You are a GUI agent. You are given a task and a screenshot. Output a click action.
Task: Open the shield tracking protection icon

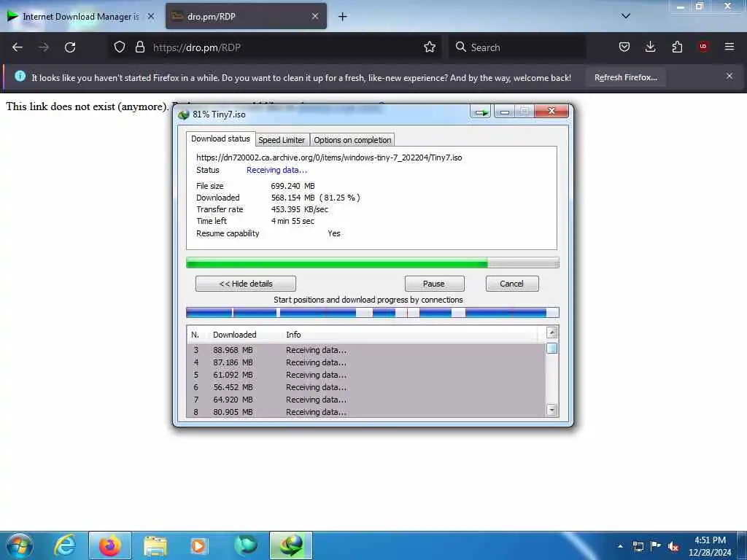[120, 47]
